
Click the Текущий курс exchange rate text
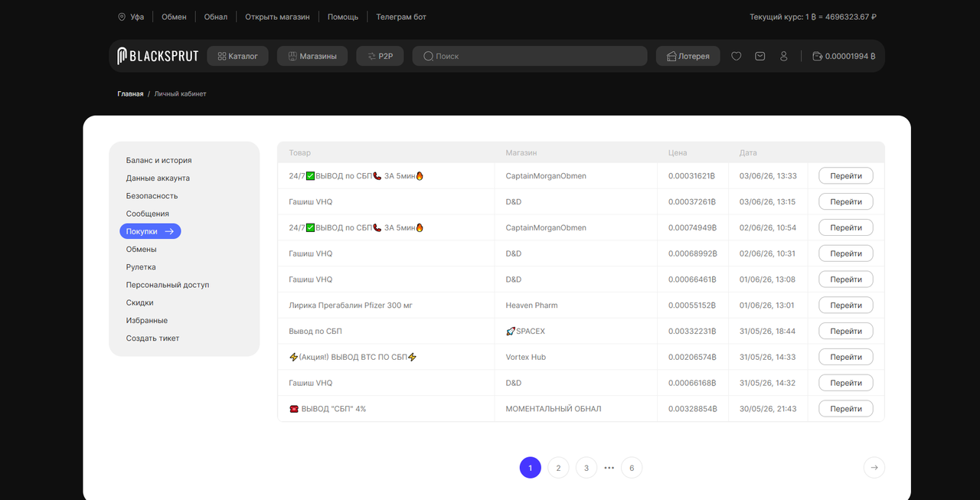click(813, 17)
